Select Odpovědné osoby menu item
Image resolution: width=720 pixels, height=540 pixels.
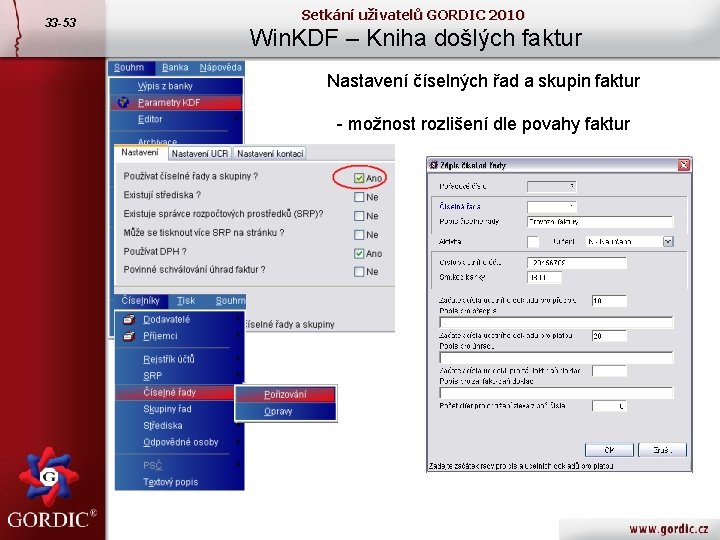tap(180, 442)
